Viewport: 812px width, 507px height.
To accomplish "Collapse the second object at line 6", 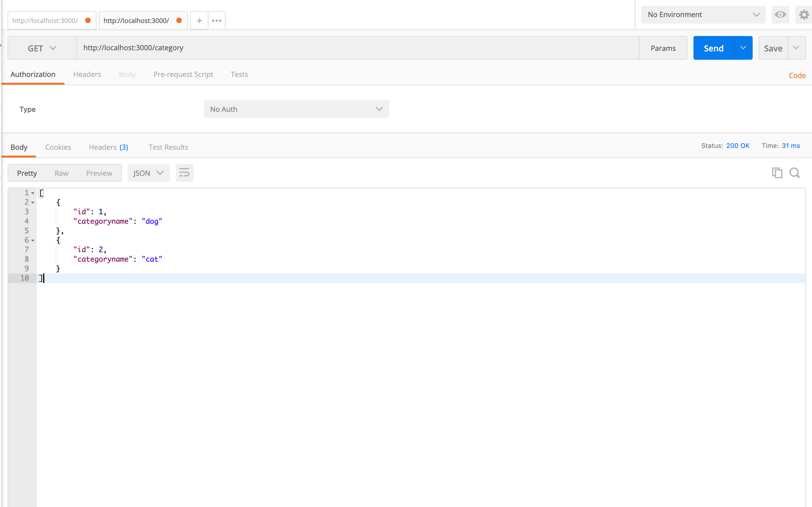I will tap(33, 241).
